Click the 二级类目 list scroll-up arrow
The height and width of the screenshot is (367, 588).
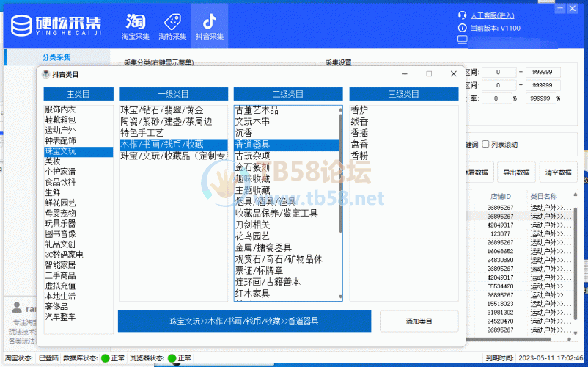pyautogui.click(x=340, y=109)
